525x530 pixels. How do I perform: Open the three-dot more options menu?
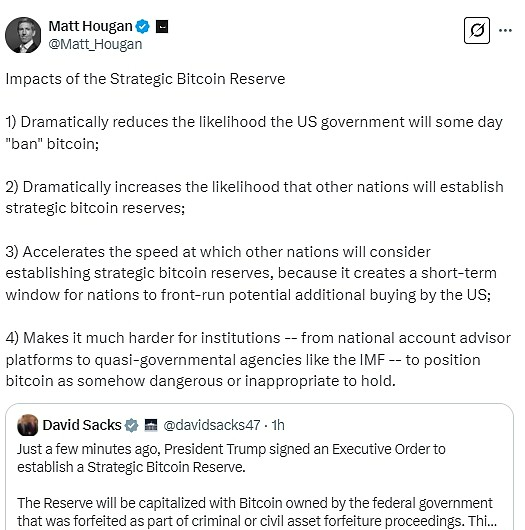click(x=505, y=30)
